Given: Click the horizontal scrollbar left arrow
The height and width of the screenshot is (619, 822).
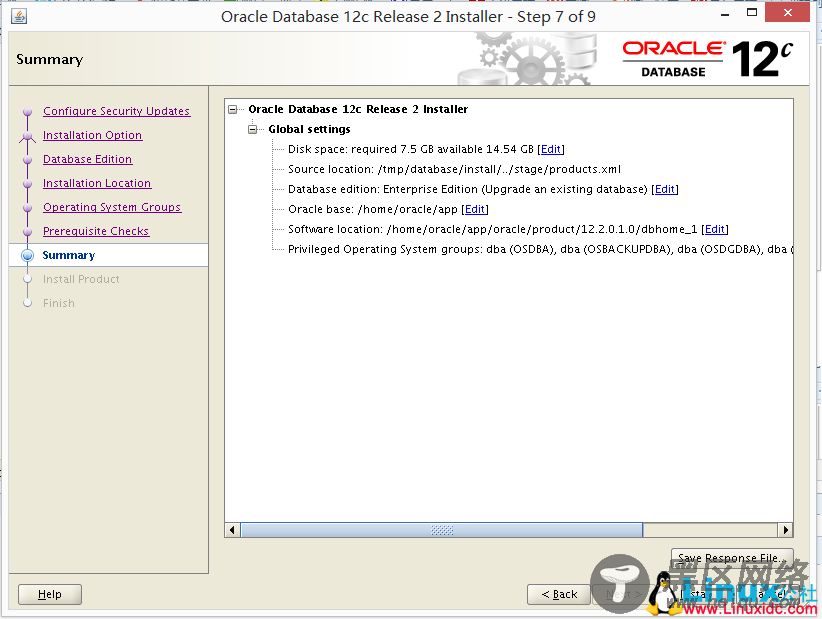Looking at the screenshot, I should click(x=232, y=530).
